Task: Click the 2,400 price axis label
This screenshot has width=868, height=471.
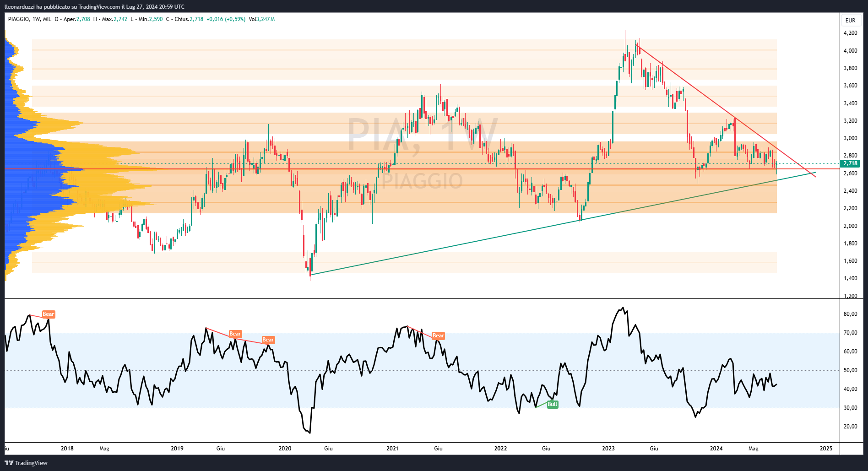Action: click(851, 191)
